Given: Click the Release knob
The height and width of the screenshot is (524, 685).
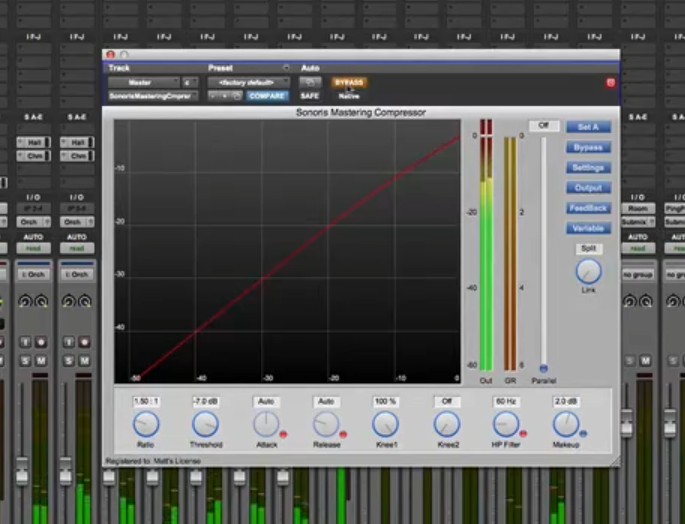Looking at the screenshot, I should [326, 424].
